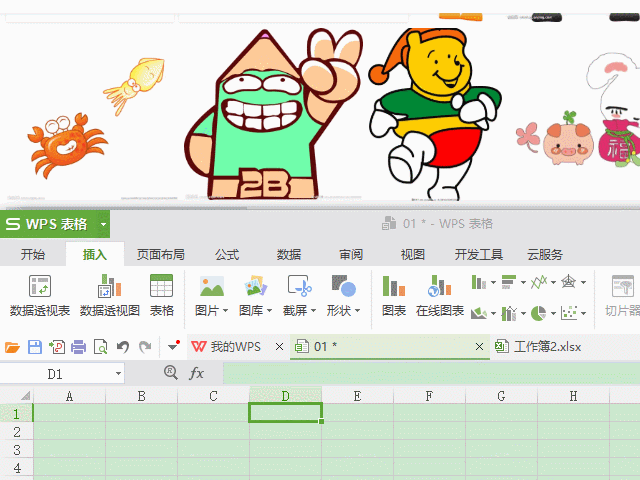Click the zoom magnifier beside fx
Image resolution: width=640 pixels, height=480 pixels.
tap(171, 372)
